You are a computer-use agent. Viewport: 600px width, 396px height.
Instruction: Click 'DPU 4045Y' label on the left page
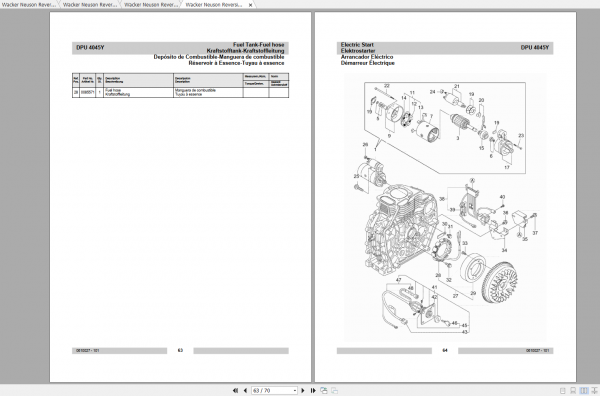[x=90, y=48]
